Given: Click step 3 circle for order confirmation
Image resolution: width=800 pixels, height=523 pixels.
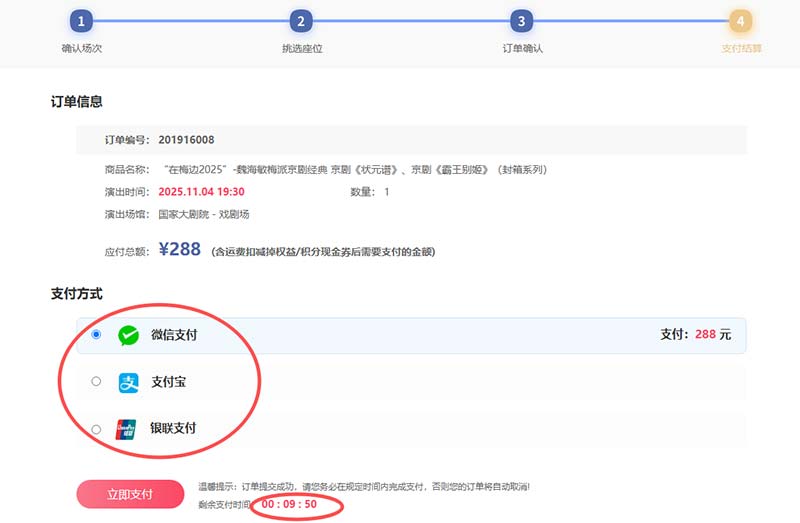Looking at the screenshot, I should click(521, 22).
